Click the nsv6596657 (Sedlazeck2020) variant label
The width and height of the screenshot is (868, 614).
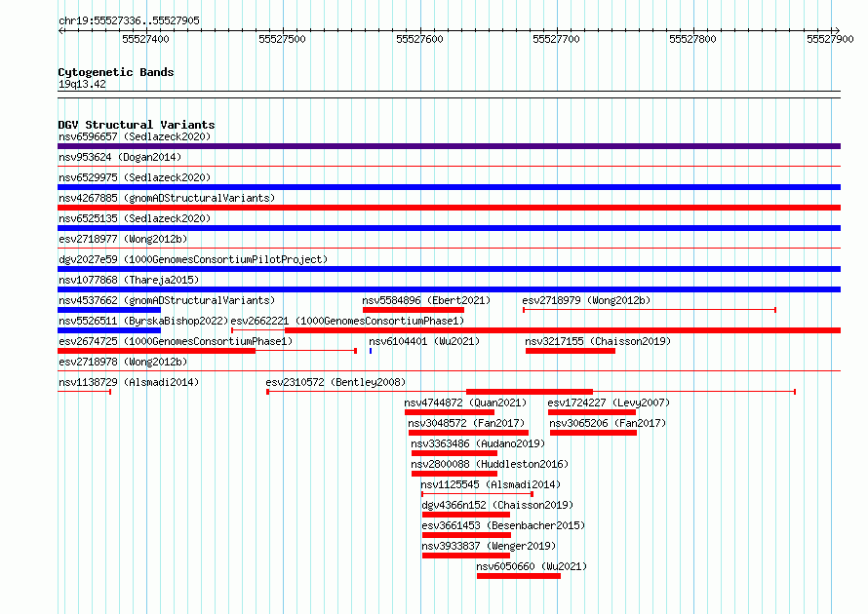point(135,136)
